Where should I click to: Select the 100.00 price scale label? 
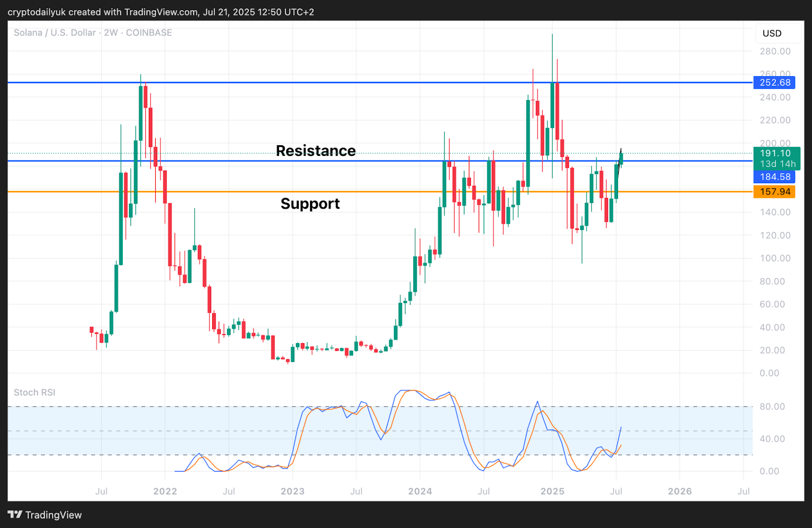click(775, 258)
